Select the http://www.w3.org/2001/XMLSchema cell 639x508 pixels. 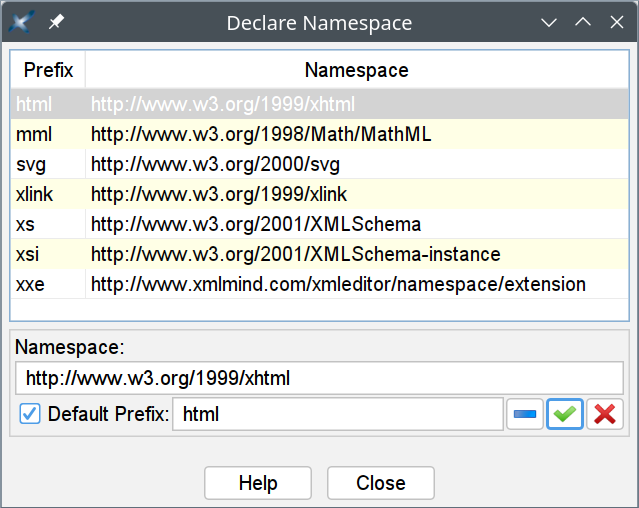click(x=357, y=224)
